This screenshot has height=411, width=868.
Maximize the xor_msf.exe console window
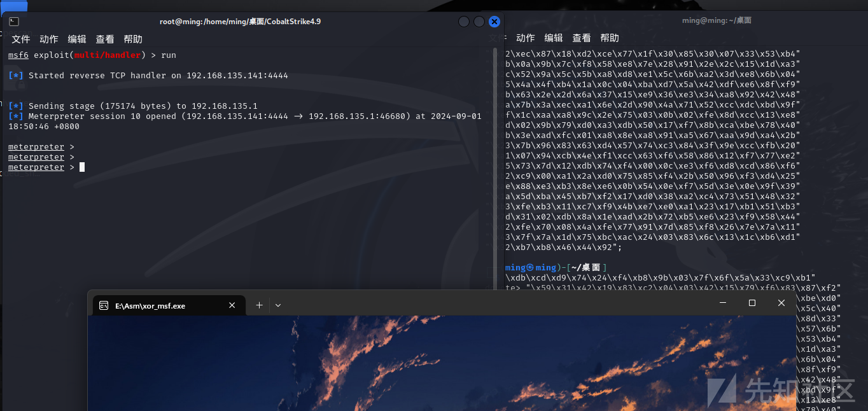coord(752,303)
